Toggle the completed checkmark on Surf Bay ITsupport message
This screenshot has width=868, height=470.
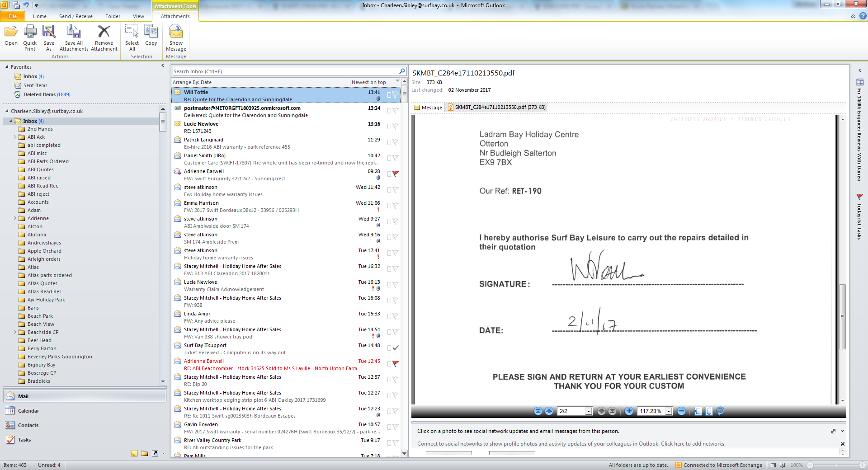pos(395,348)
